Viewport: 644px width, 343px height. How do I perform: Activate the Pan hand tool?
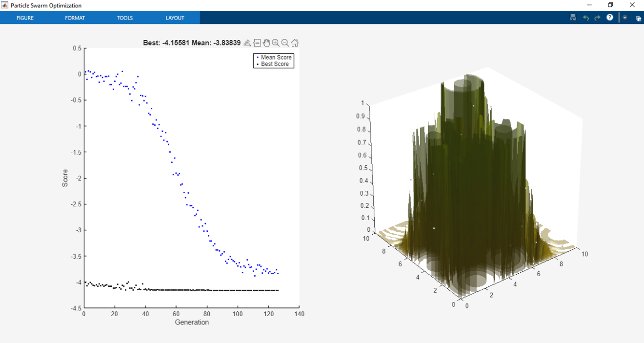(x=266, y=42)
